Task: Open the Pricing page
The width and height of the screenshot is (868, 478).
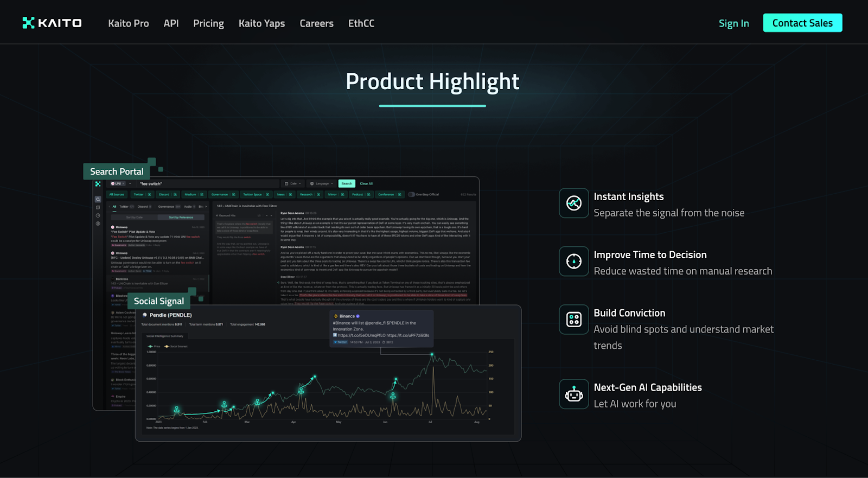Action: pos(208,23)
